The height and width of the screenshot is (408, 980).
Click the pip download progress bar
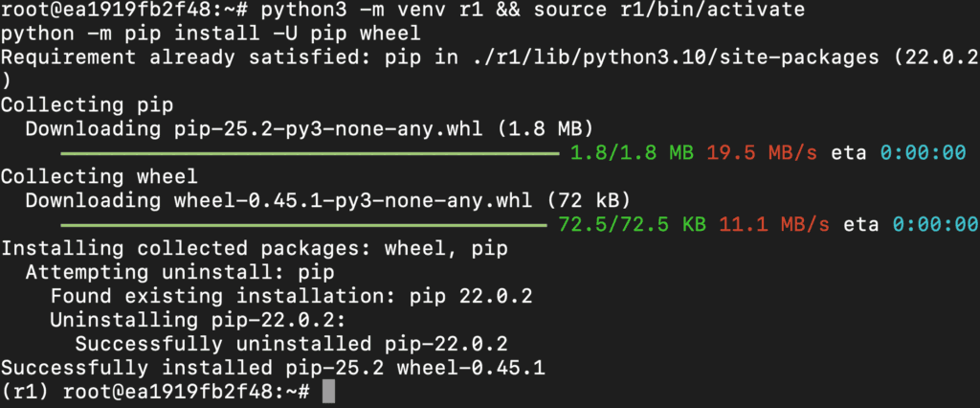tap(310, 152)
